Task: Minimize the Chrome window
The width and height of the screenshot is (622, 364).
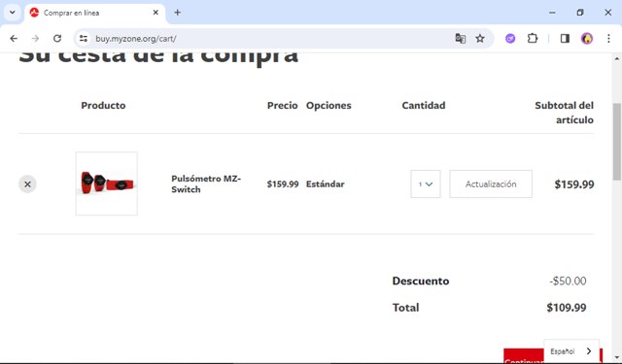Action: (552, 13)
